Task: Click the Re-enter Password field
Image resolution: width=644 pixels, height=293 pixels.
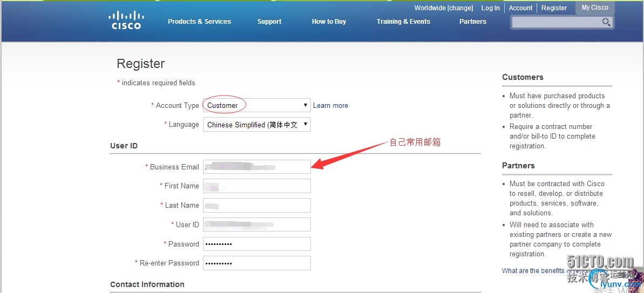Action: click(x=257, y=263)
